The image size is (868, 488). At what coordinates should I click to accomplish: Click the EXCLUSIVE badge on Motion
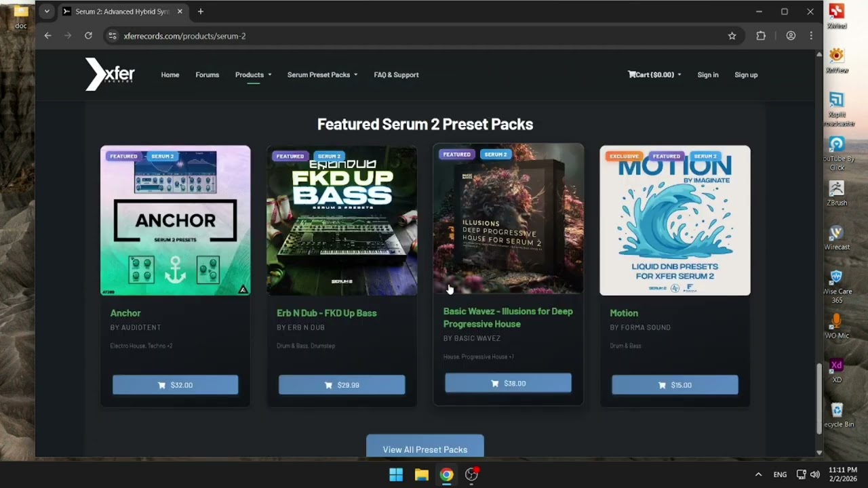(624, 156)
